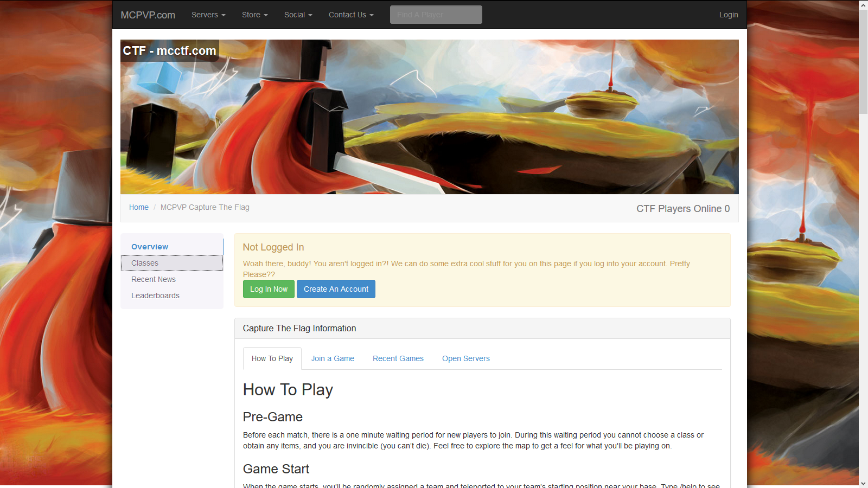Viewport: 868px width, 488px height.
Task: Expand the Store dropdown in navbar
Action: 254,15
